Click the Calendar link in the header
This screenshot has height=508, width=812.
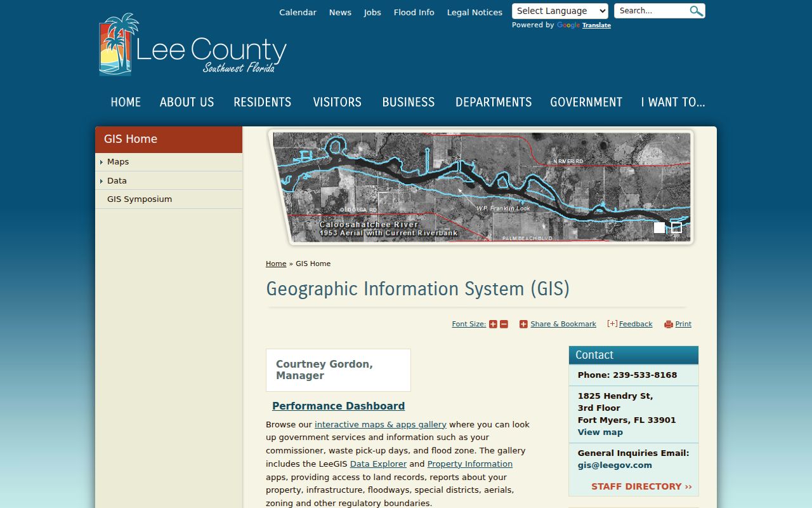[298, 12]
